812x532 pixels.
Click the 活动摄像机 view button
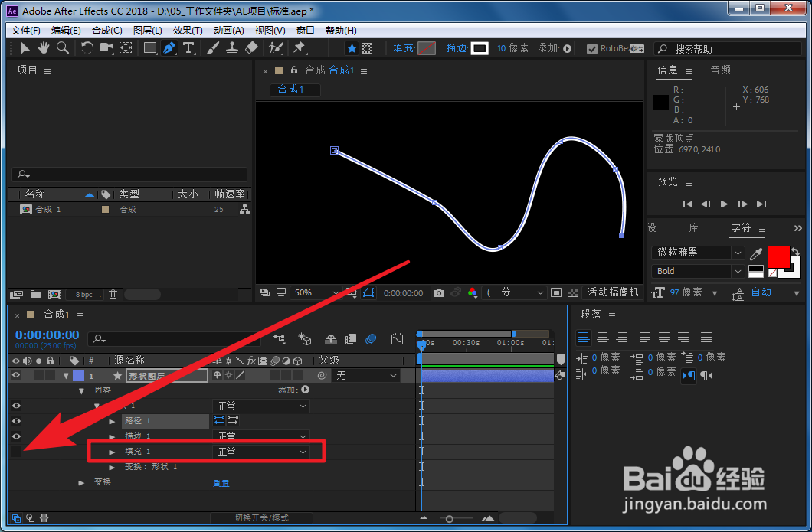pos(613,292)
